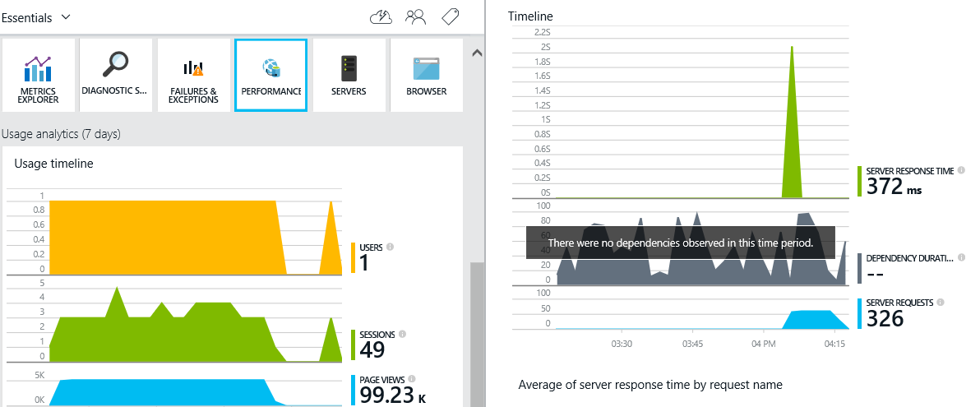
Task: Click the SERVER REQUESTS value 326
Action: 885,318
